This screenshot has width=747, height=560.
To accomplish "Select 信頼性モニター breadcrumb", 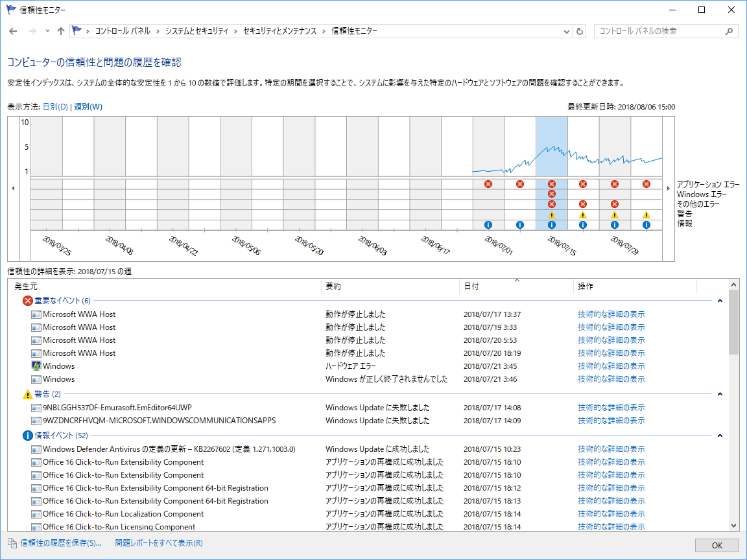I will [354, 31].
